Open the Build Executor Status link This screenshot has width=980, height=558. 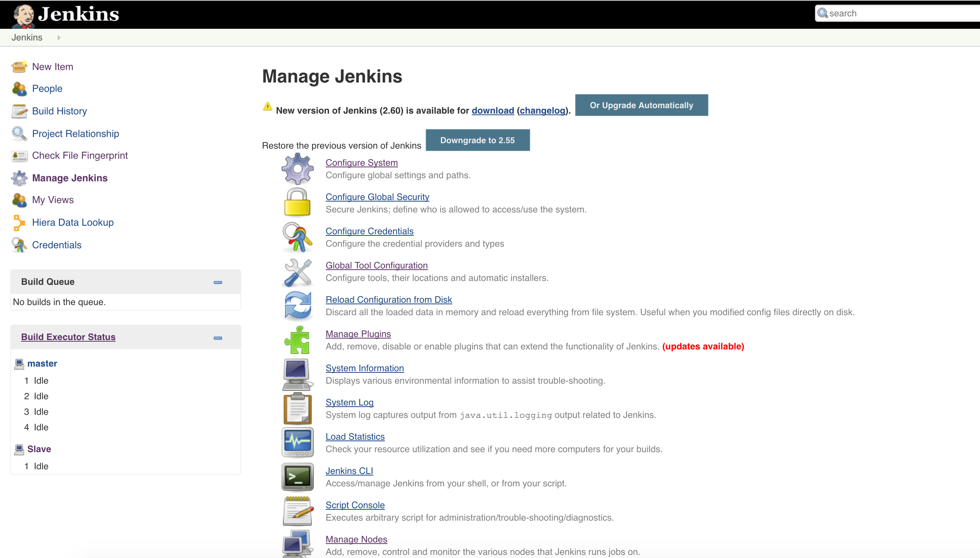[x=68, y=337]
